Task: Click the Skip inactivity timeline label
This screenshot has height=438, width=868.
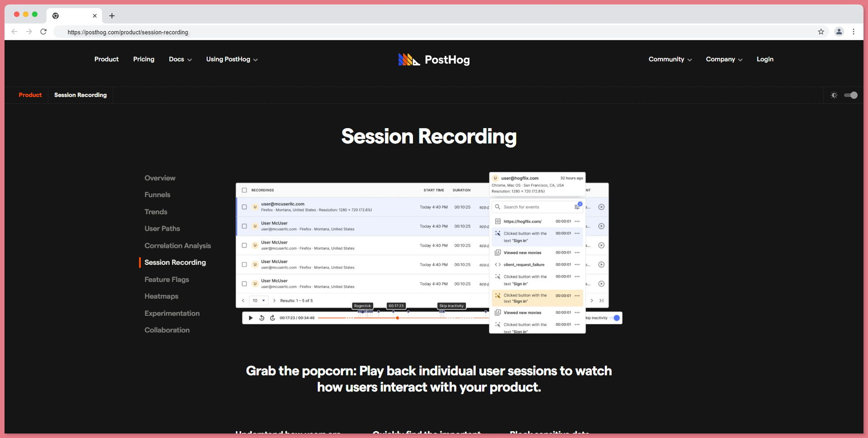Action: 451,306
